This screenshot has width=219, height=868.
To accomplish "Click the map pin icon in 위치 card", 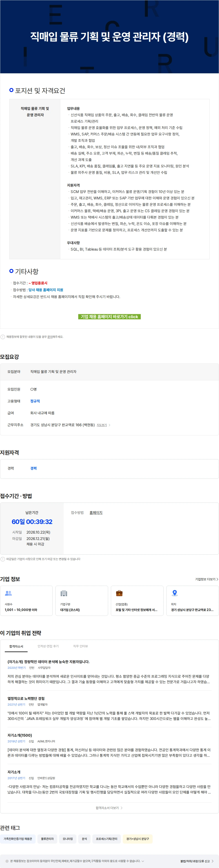I will tap(175, 593).
